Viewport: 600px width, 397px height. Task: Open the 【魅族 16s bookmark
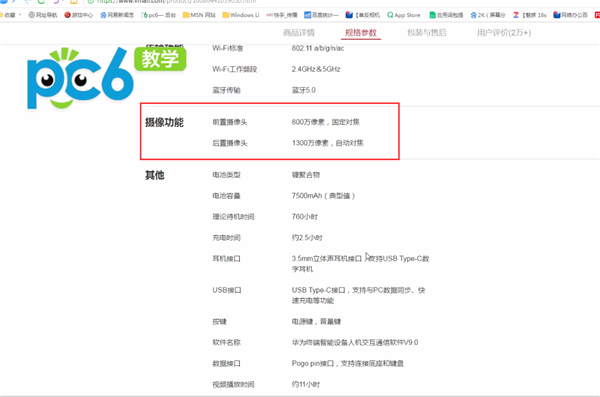click(x=530, y=15)
